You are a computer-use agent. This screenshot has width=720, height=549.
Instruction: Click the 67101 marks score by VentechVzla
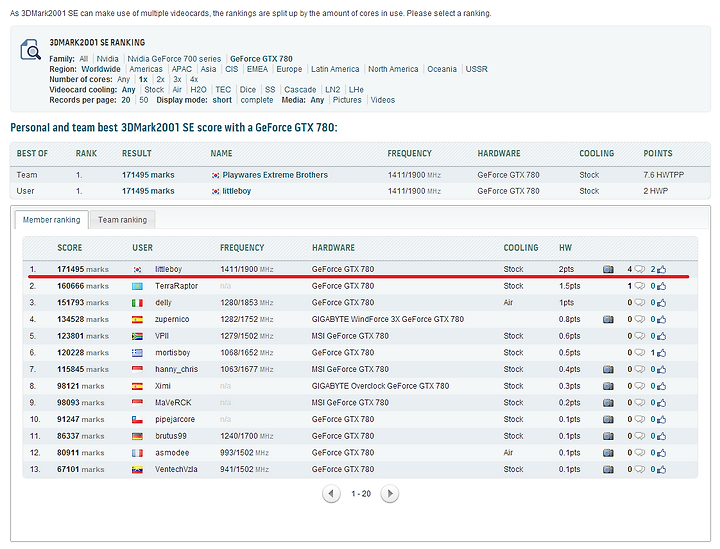[80, 470]
